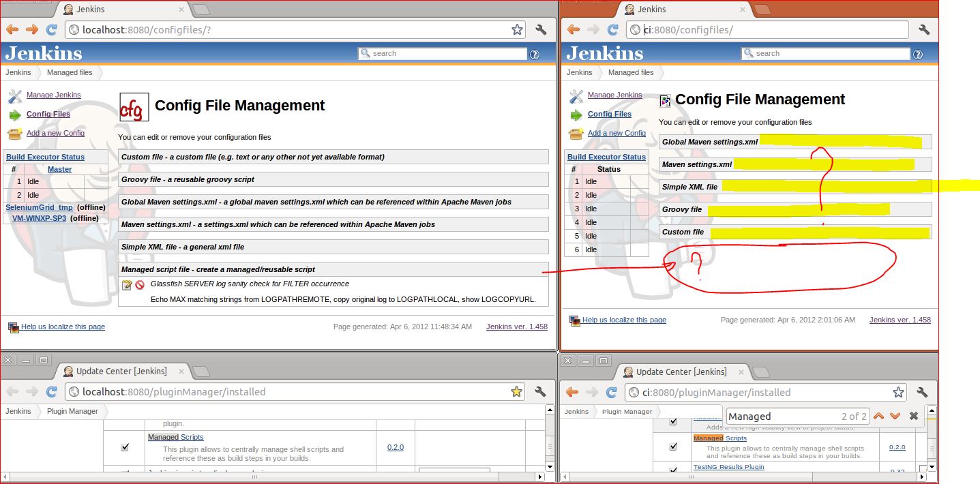Click the bookmark star in the localhost configfiles address bar
Screen dimensions: 980x484
coord(517,29)
